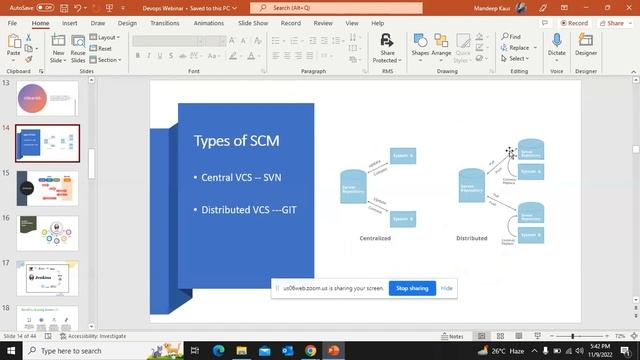The height and width of the screenshot is (360, 640).
Task: Switch to Reading view icon
Action: [519, 336]
